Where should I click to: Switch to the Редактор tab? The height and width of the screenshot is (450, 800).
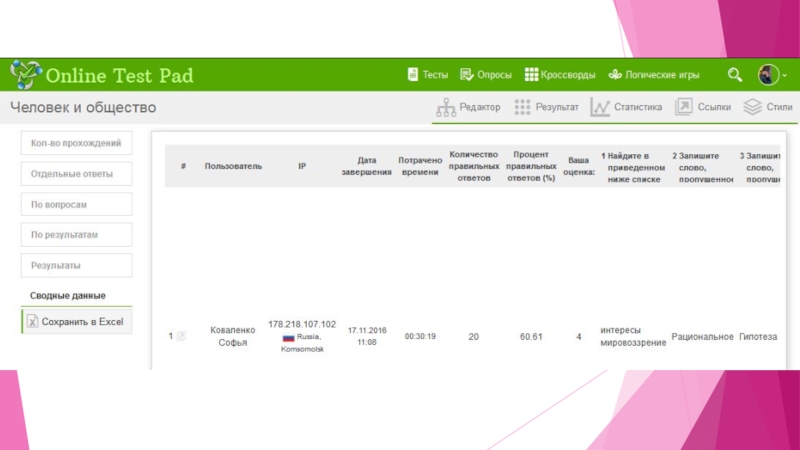click(469, 107)
